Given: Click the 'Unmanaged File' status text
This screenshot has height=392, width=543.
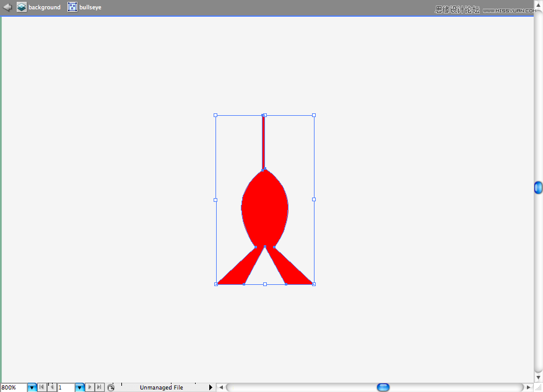Looking at the screenshot, I should point(162,388).
